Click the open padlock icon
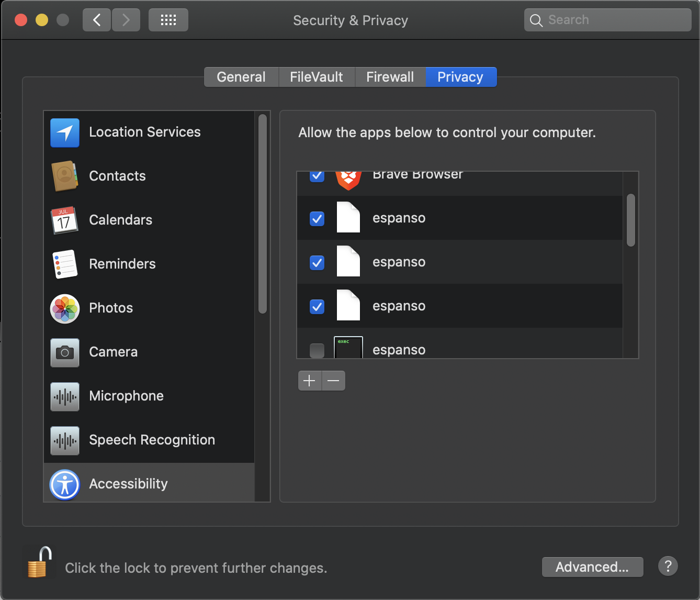The image size is (700, 600). coord(40,562)
